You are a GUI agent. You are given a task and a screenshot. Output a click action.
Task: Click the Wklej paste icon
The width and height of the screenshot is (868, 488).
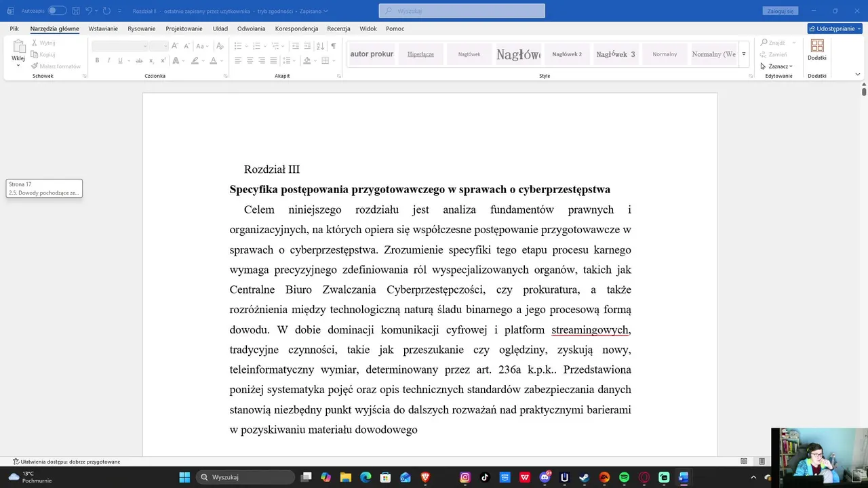[x=18, y=47]
